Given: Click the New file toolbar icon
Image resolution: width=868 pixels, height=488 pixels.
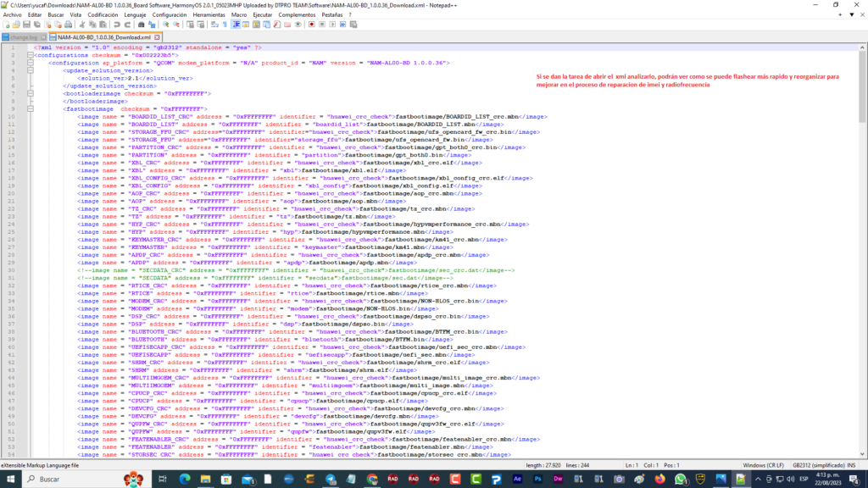Looking at the screenshot, I should tap(6, 25).
